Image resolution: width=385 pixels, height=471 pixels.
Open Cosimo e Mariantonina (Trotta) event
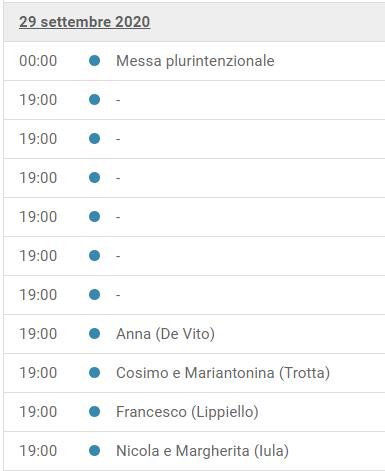(x=223, y=373)
